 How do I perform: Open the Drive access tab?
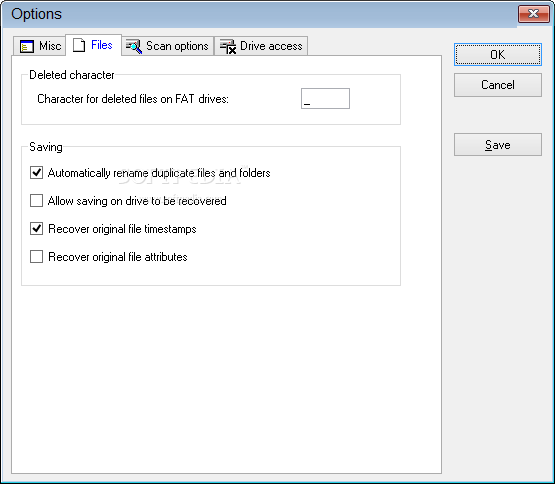click(261, 46)
